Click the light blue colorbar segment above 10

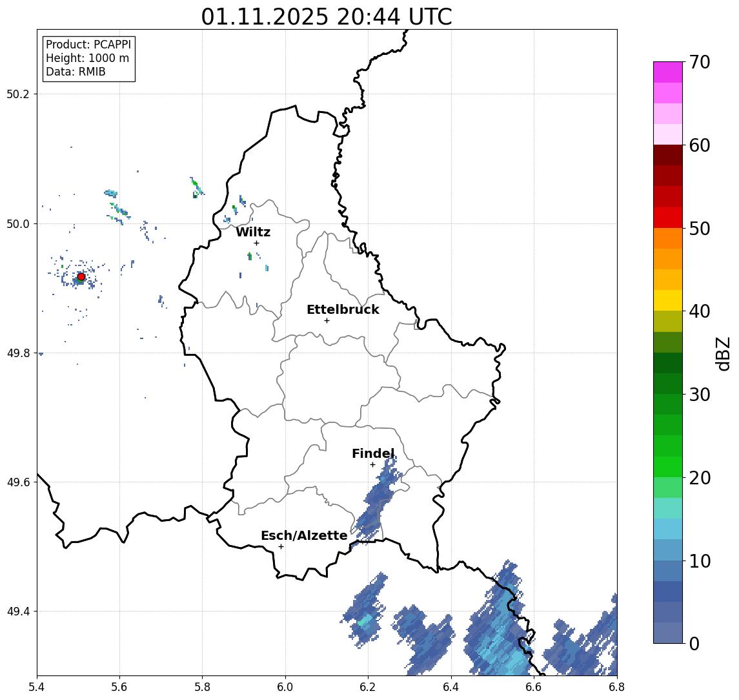click(668, 550)
